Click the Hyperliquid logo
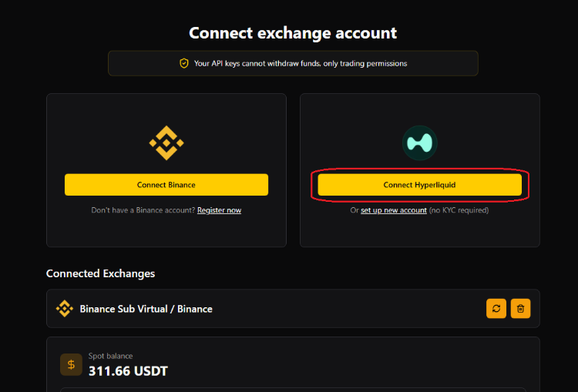Screen dimensions: 578x392 (420, 143)
